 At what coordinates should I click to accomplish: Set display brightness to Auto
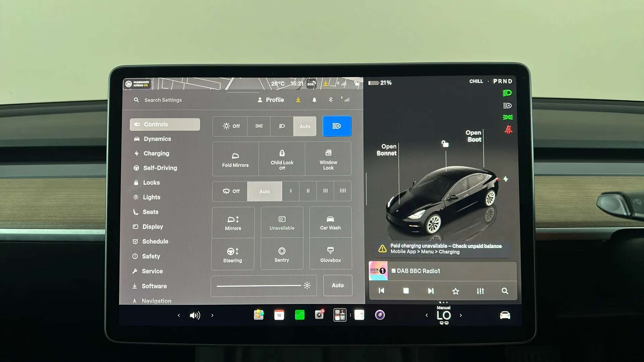pos(338,286)
